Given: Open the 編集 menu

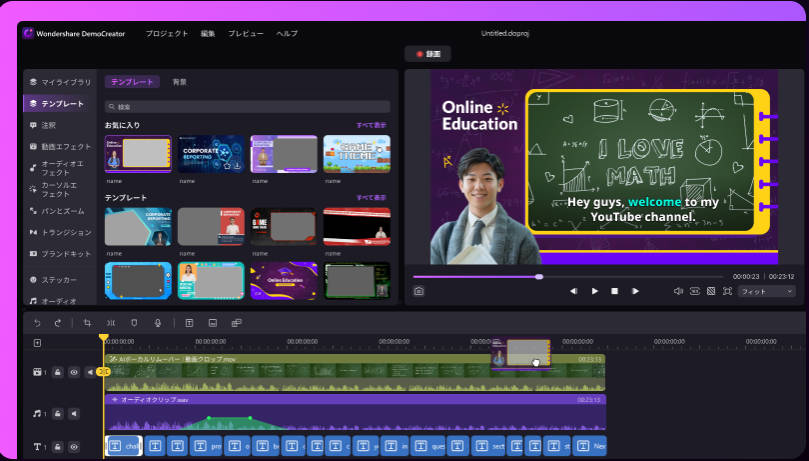Looking at the screenshot, I should [207, 34].
